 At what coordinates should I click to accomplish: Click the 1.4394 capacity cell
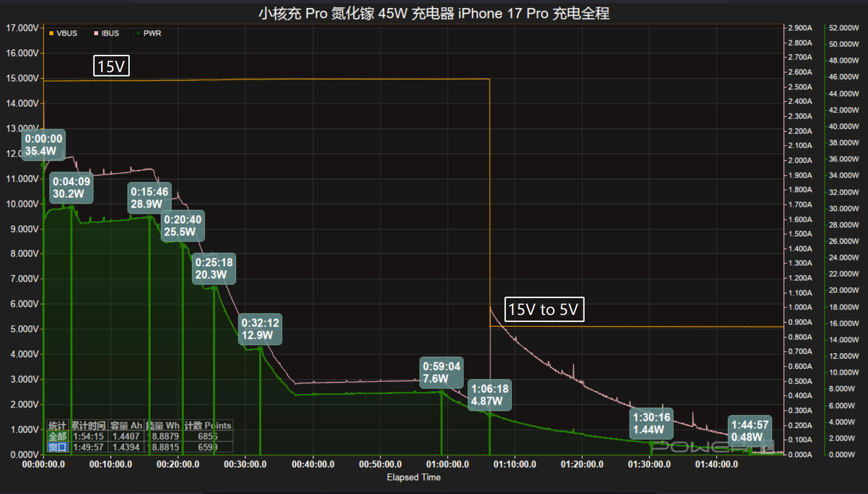click(126, 447)
